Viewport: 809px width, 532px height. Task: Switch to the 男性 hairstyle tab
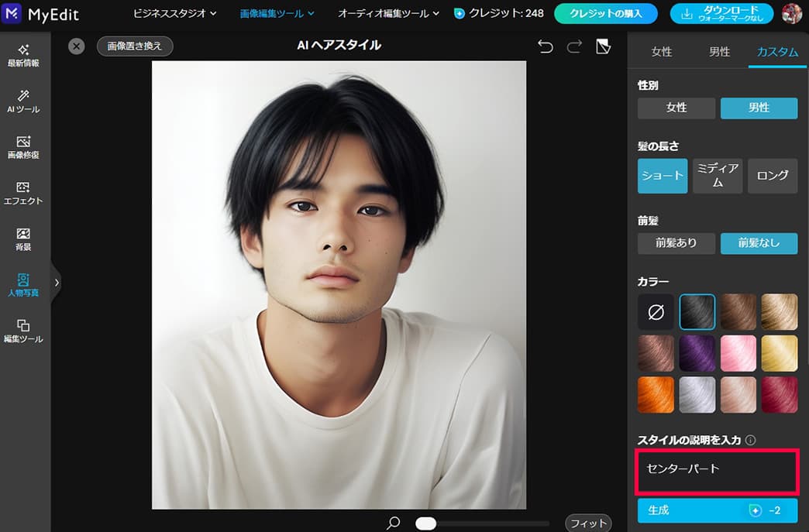click(x=718, y=52)
